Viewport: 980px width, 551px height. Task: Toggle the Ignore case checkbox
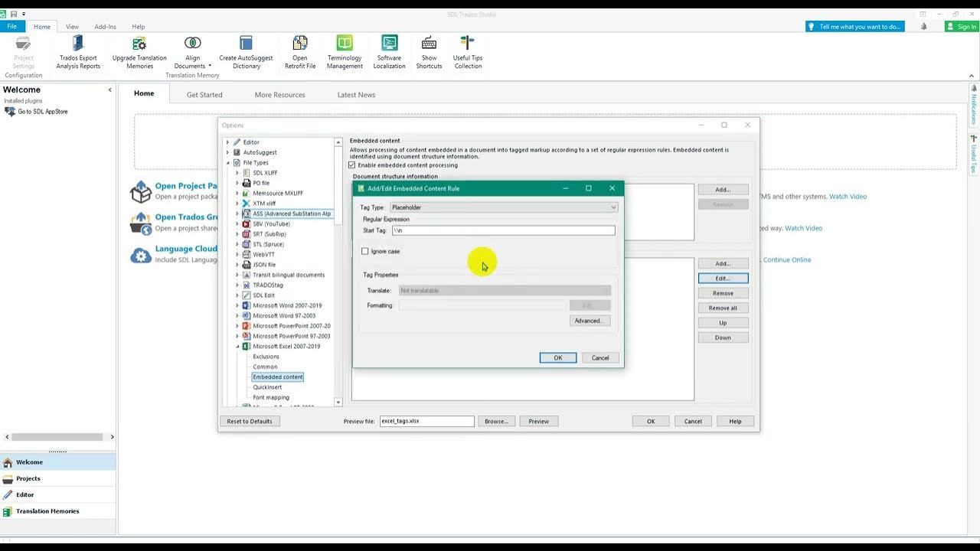point(365,251)
